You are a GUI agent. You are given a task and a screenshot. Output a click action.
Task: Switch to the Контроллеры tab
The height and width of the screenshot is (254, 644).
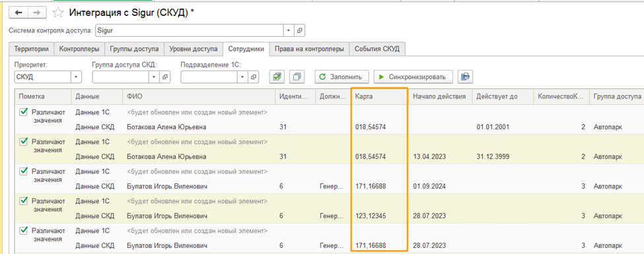[79, 49]
